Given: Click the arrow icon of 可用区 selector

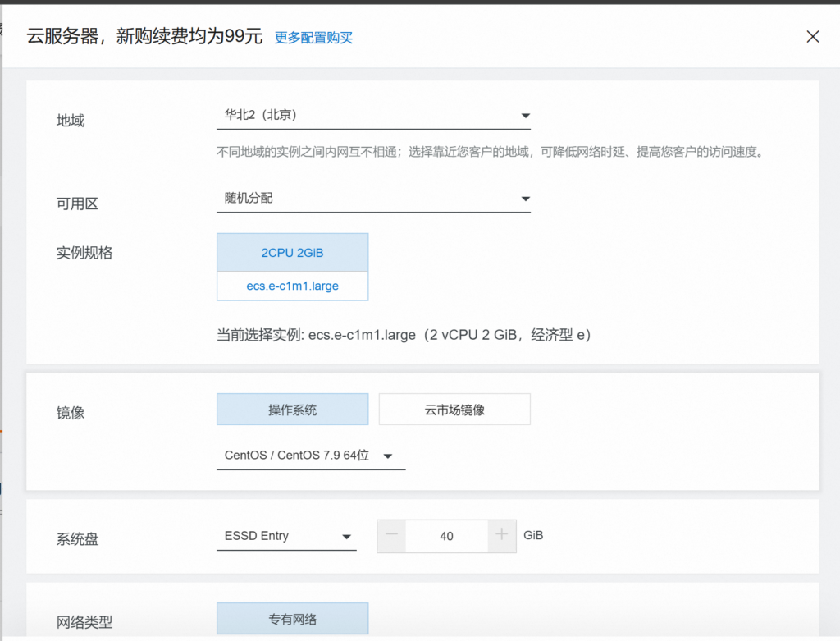Looking at the screenshot, I should click(525, 199).
